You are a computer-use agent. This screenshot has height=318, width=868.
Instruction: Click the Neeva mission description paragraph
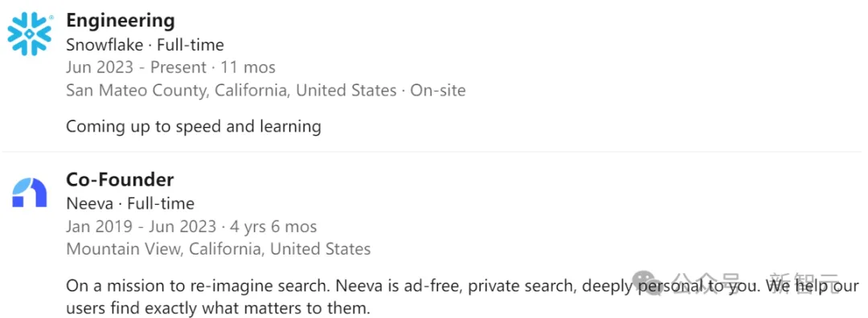click(x=462, y=296)
